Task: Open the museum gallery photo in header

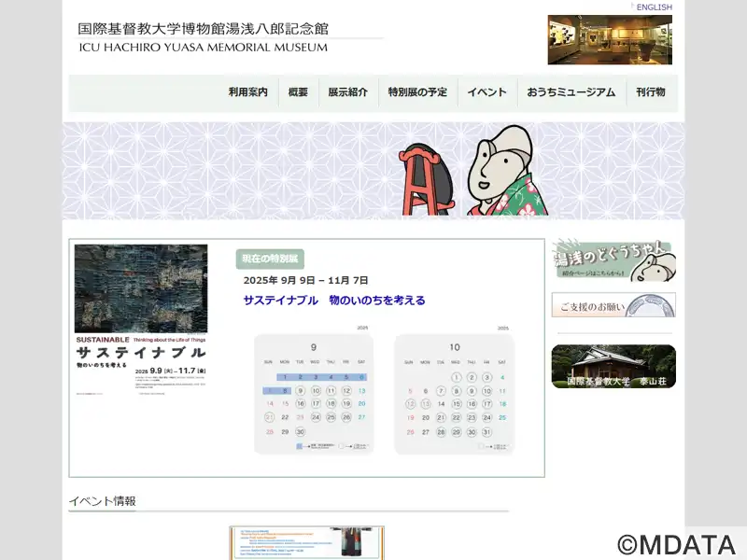Action: (609, 40)
